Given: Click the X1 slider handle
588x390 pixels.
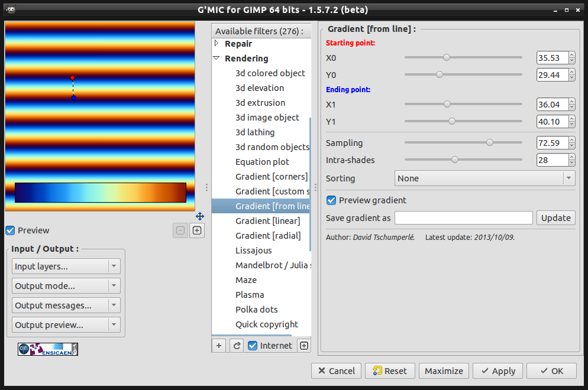Looking at the screenshot, I should click(x=447, y=104).
